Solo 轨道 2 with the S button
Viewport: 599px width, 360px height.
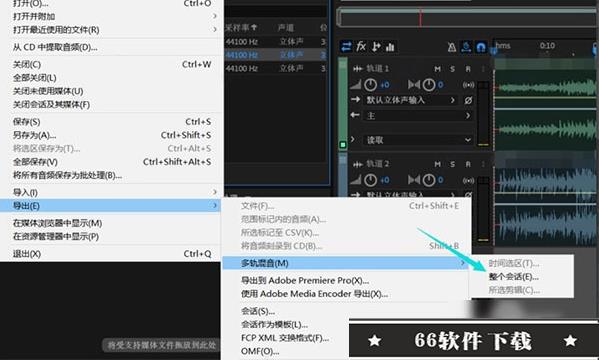pyautogui.click(x=452, y=164)
